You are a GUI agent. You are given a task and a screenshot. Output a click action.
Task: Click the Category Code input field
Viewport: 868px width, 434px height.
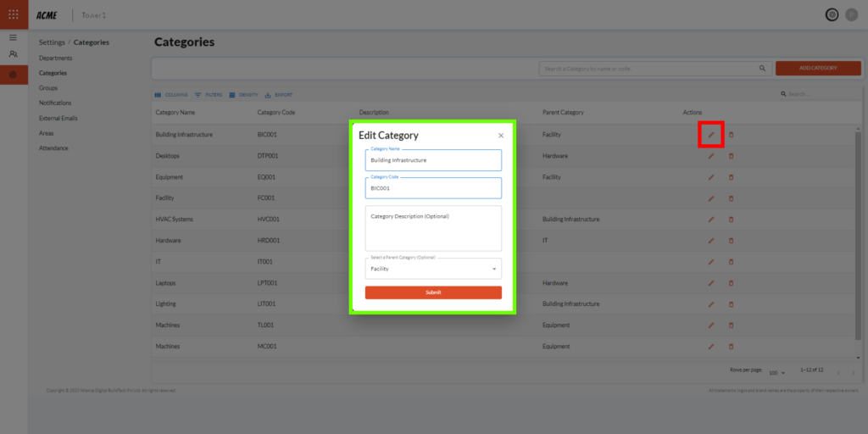(433, 188)
